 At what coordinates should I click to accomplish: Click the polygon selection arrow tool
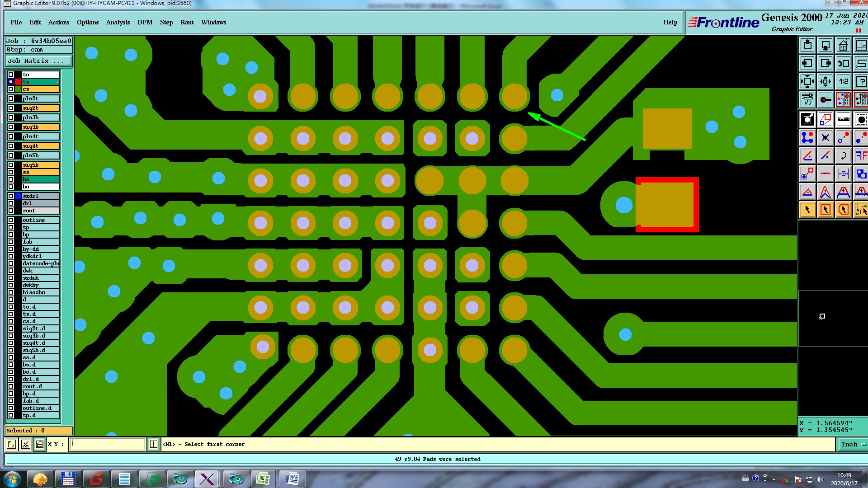click(x=843, y=210)
